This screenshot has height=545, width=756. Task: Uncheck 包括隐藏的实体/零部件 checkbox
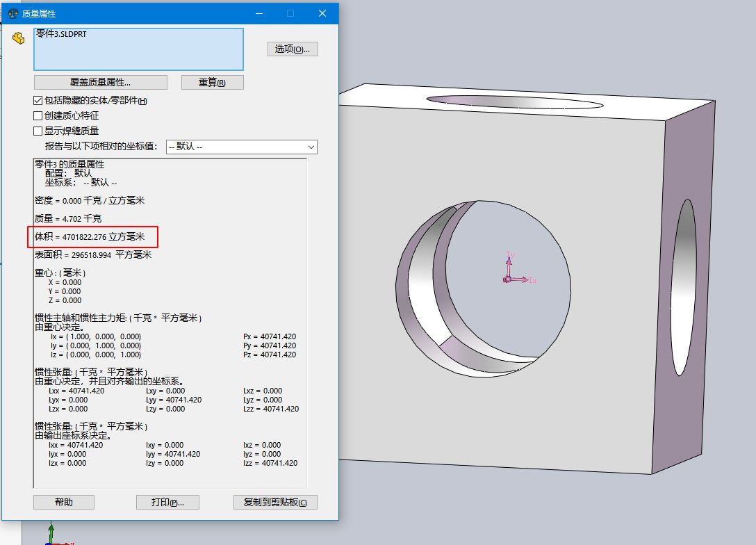pyautogui.click(x=38, y=101)
